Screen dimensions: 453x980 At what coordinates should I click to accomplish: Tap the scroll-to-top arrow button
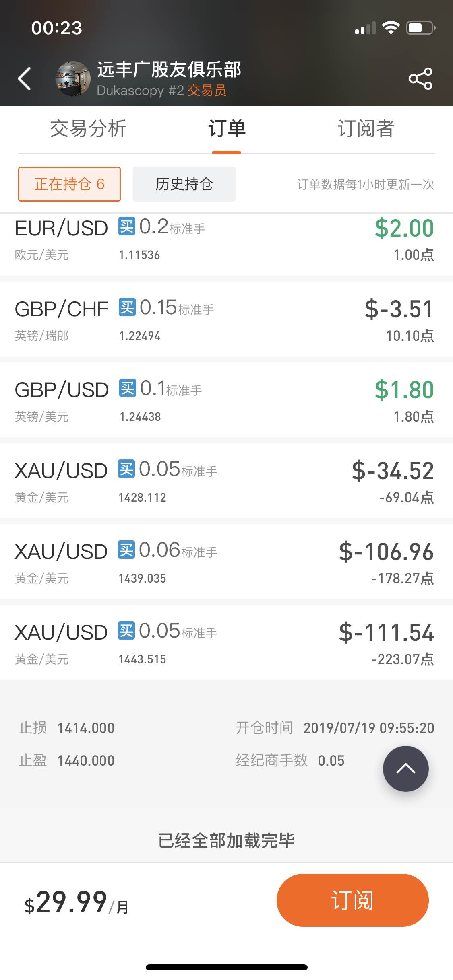click(x=405, y=768)
